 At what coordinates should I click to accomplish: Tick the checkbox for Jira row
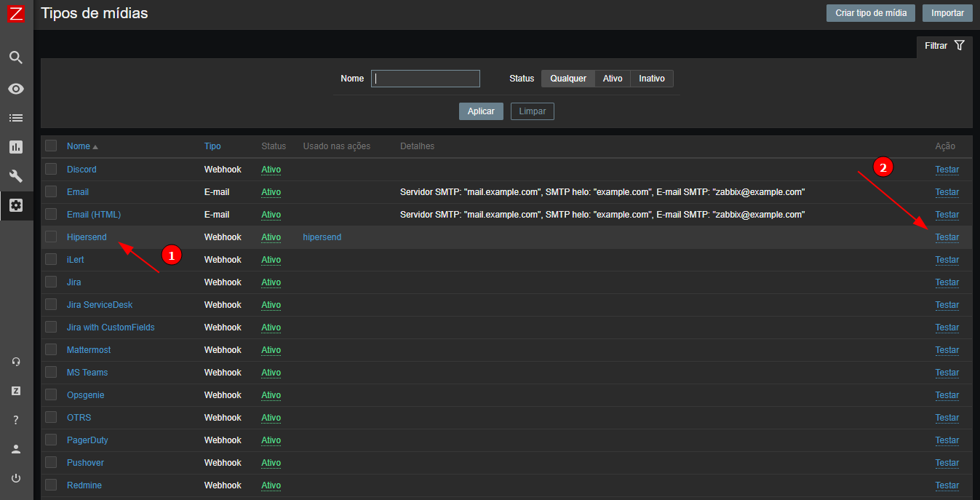[x=51, y=282]
